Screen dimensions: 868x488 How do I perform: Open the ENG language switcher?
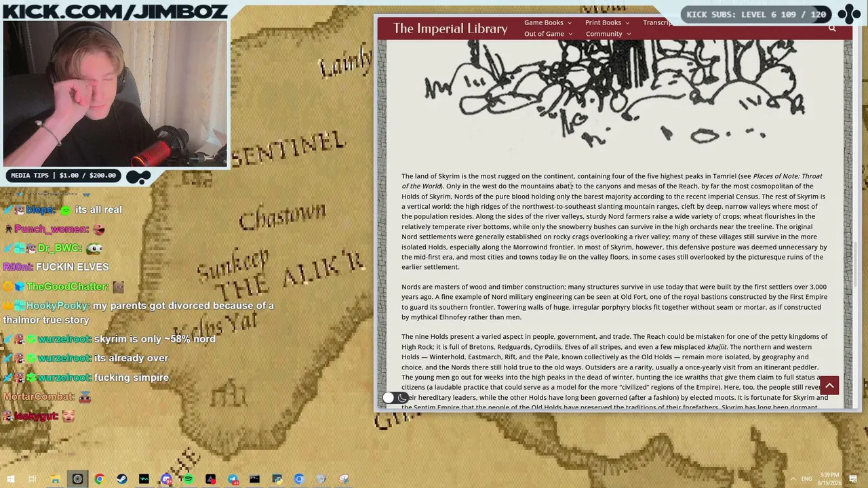(x=806, y=479)
